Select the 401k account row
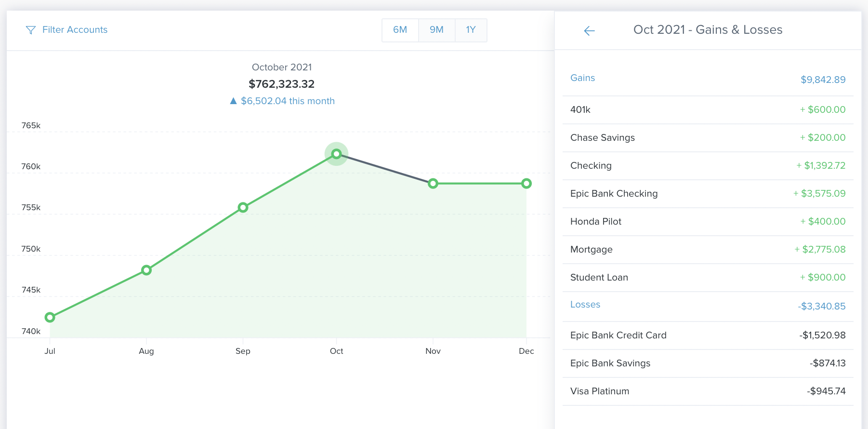This screenshot has width=868, height=429. [x=707, y=110]
